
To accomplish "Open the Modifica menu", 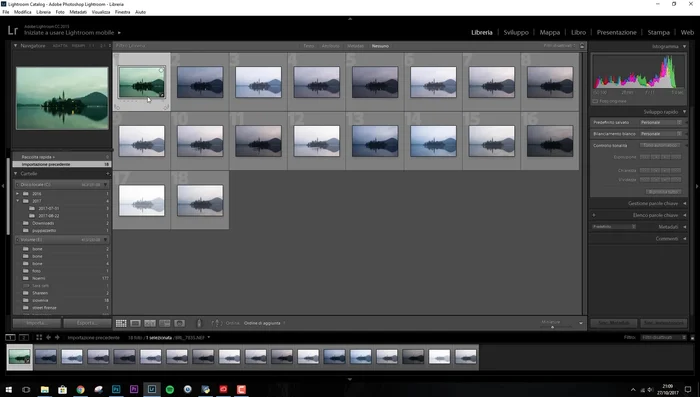I will (22, 12).
